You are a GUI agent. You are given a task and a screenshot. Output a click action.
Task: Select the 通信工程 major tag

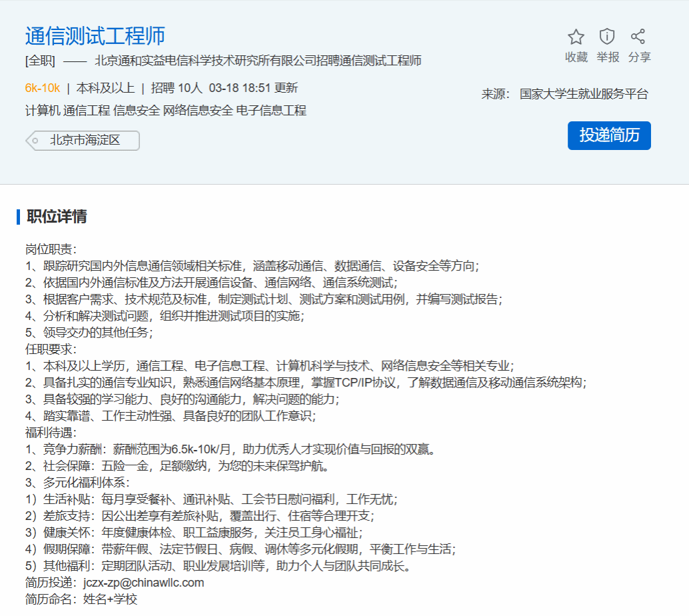87,111
